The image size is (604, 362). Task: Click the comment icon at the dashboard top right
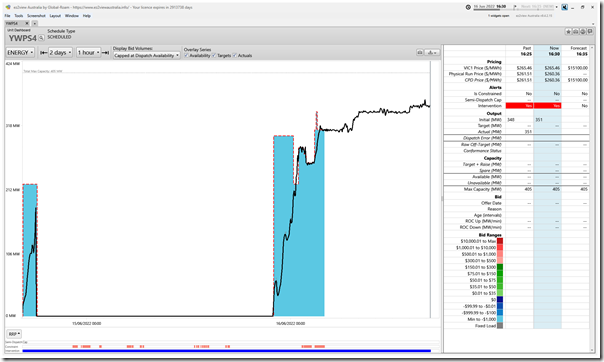(x=590, y=32)
